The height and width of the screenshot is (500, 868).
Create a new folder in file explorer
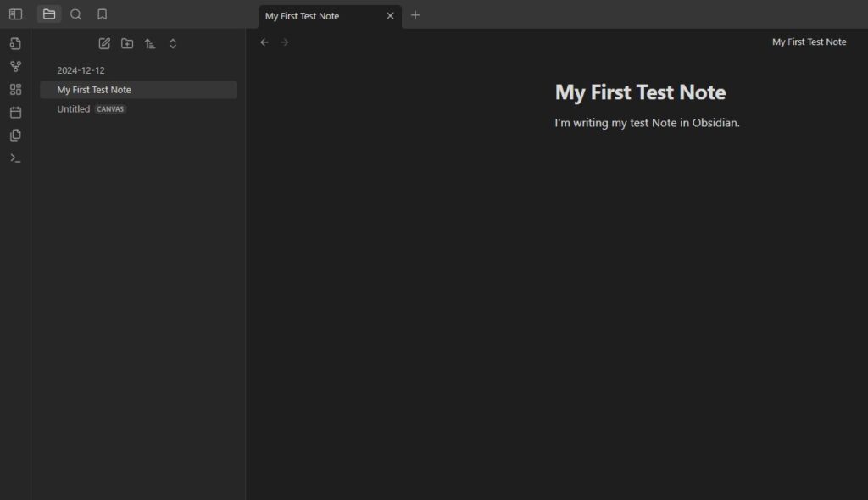127,43
